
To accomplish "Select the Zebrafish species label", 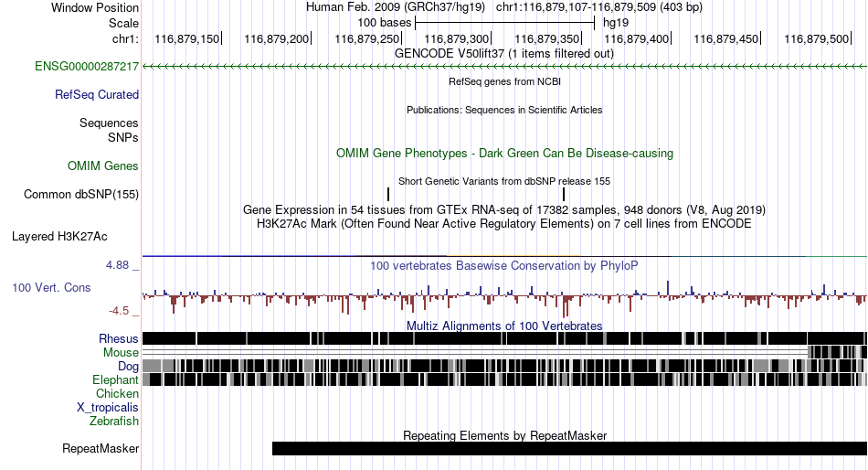I will (114, 422).
